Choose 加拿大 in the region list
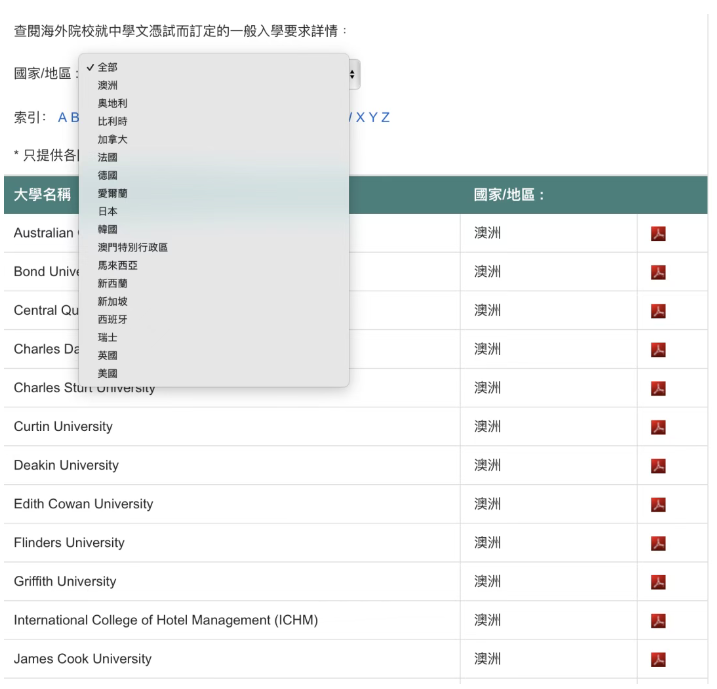The image size is (717, 689). click(112, 139)
